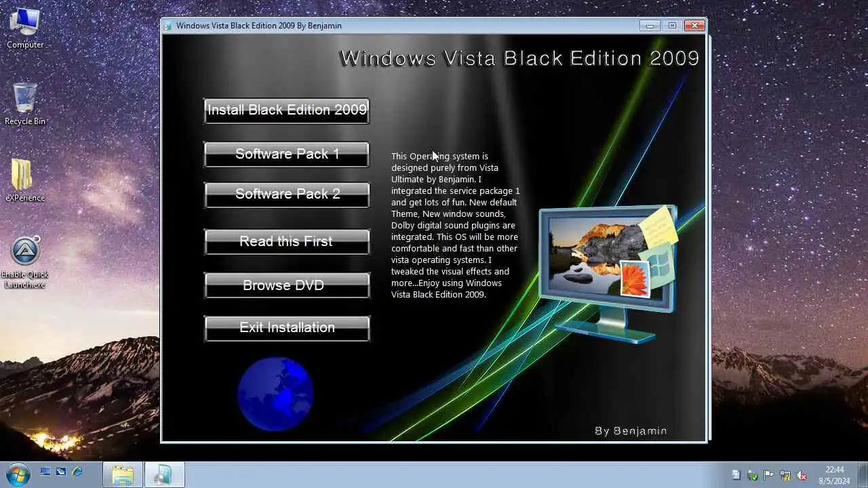Launch Internet Explorer from quick launch

77,472
